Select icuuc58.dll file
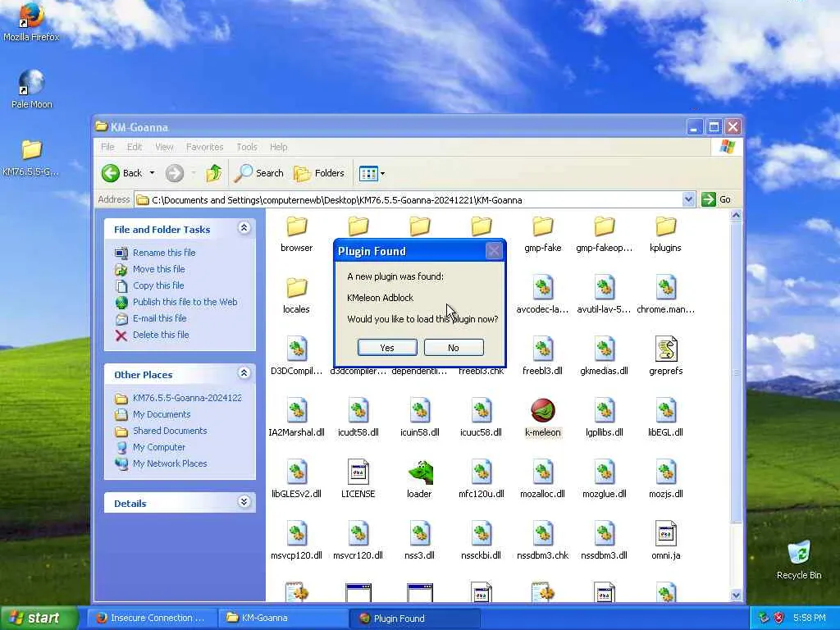Viewport: 840px width, 630px height. click(481, 416)
